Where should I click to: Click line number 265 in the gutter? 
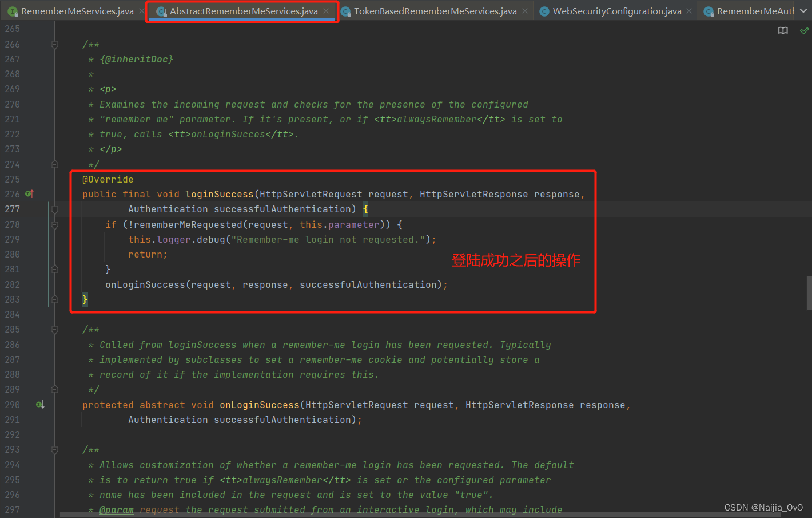pos(13,29)
